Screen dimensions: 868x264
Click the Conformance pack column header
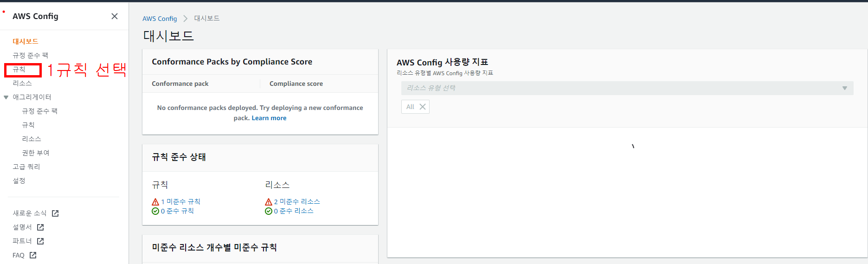coord(180,84)
